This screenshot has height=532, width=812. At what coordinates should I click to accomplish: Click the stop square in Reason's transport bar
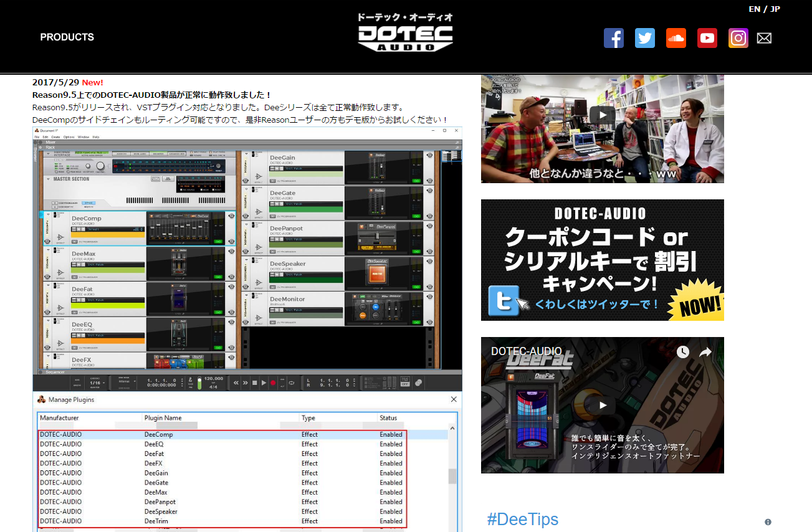(x=254, y=382)
